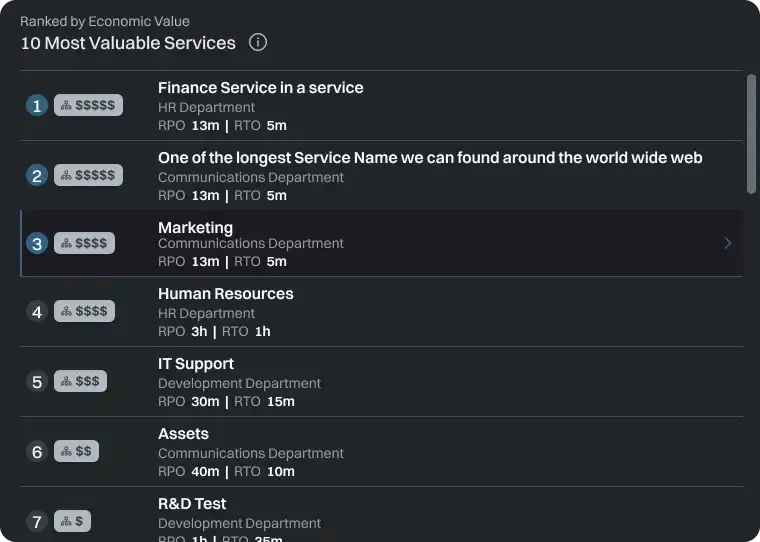
Task: Click the $$$$$ value tag for Finance Service
Action: [88, 105]
